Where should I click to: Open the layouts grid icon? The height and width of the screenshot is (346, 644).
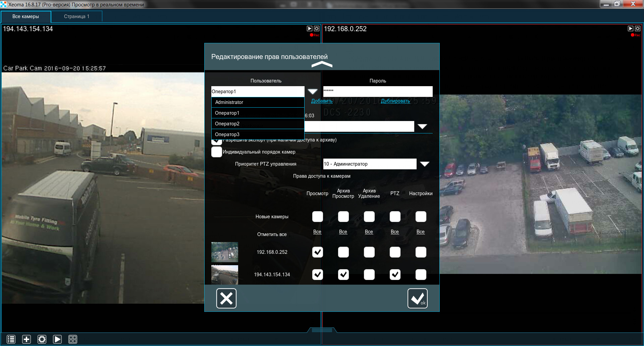tap(73, 339)
